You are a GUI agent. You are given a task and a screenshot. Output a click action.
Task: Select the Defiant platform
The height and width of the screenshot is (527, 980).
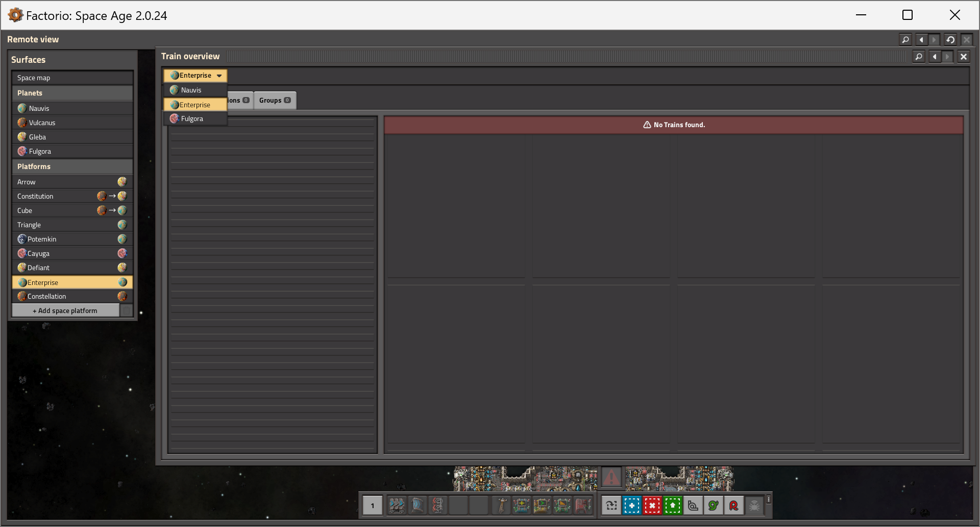pos(72,268)
